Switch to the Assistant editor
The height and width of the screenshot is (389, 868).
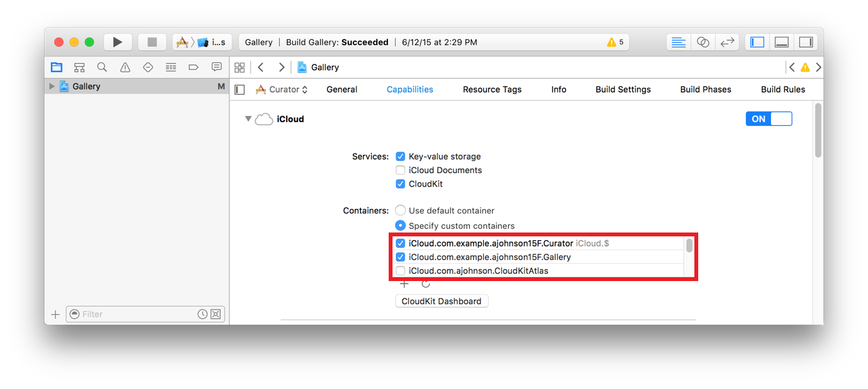point(703,42)
